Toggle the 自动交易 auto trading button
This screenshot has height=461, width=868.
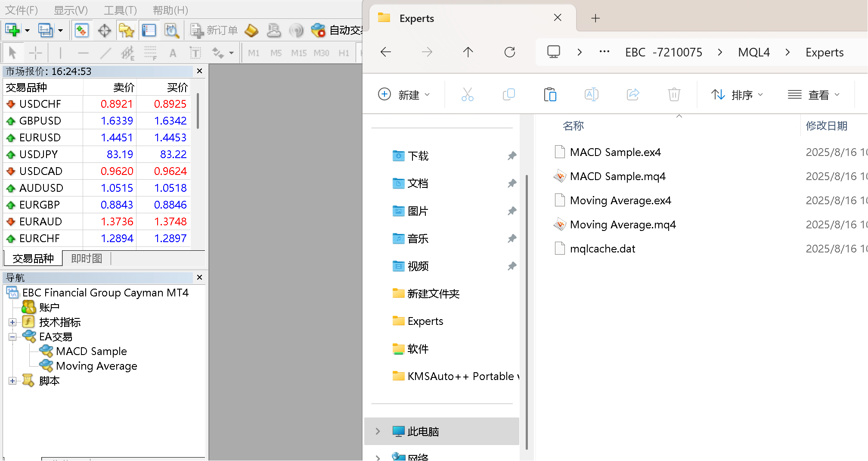coord(337,30)
